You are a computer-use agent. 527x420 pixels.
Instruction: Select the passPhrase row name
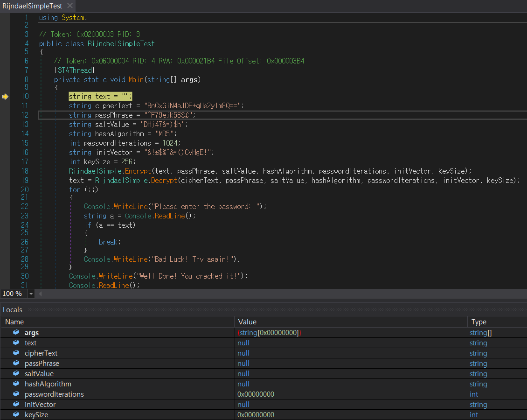[42, 364]
